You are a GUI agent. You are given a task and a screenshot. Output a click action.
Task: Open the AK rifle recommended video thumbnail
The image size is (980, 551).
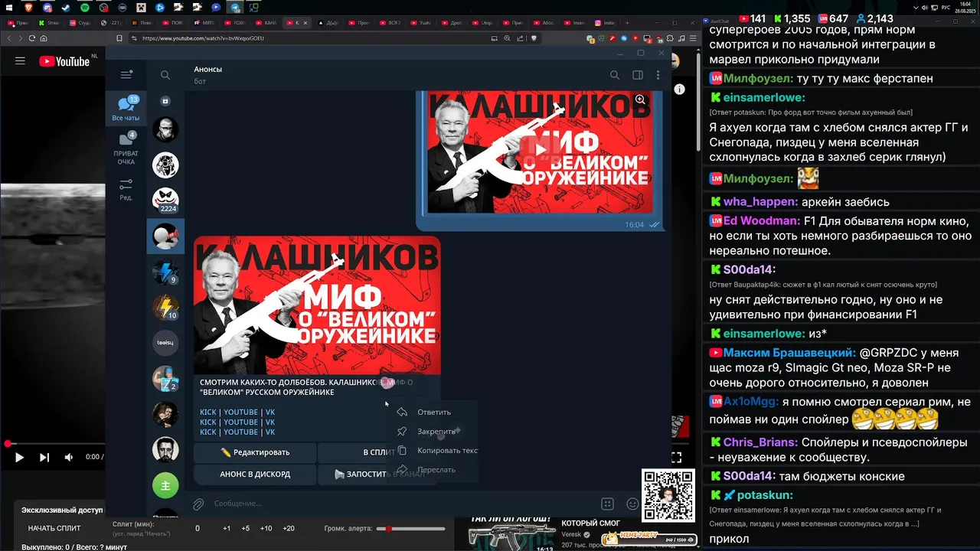512,533
